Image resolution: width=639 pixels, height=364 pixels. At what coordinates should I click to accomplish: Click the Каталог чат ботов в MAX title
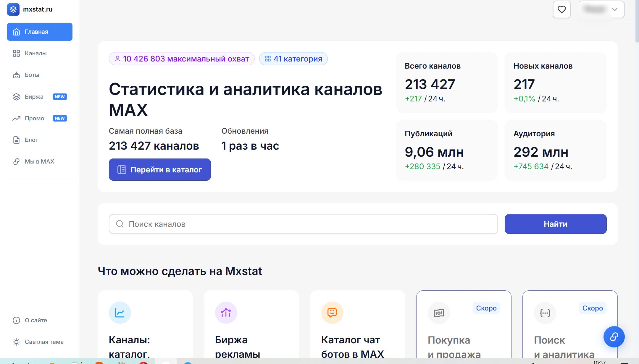tap(353, 347)
